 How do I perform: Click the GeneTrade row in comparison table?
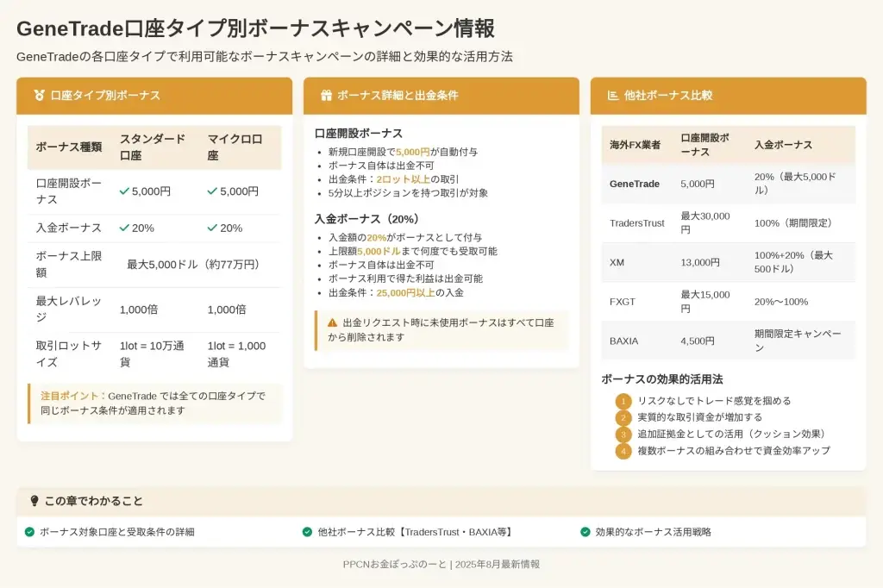(728, 184)
